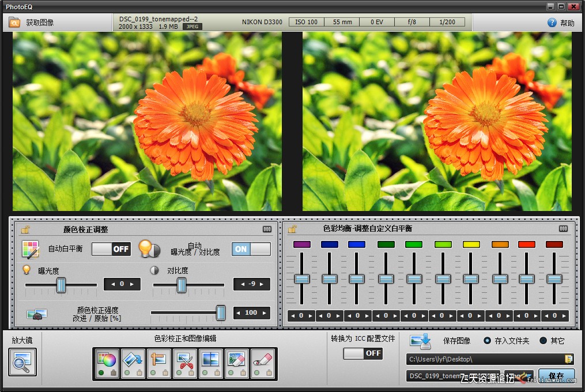Click the DSC_0199 filename input field
This screenshot has width=585, height=392.
[453, 376]
